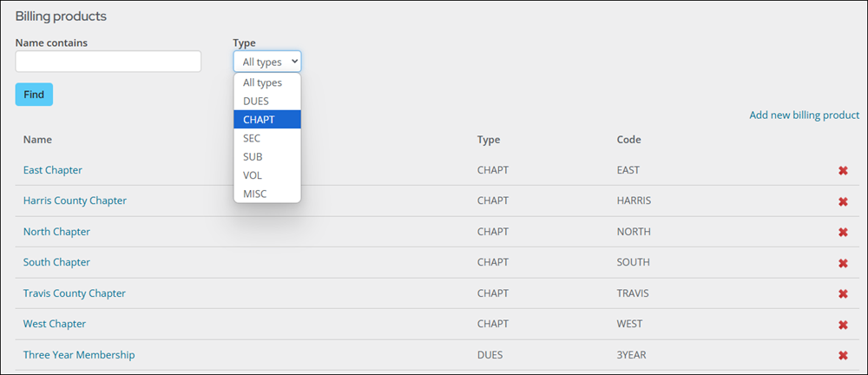Select the VOL type option
The height and width of the screenshot is (375, 868).
(x=266, y=175)
